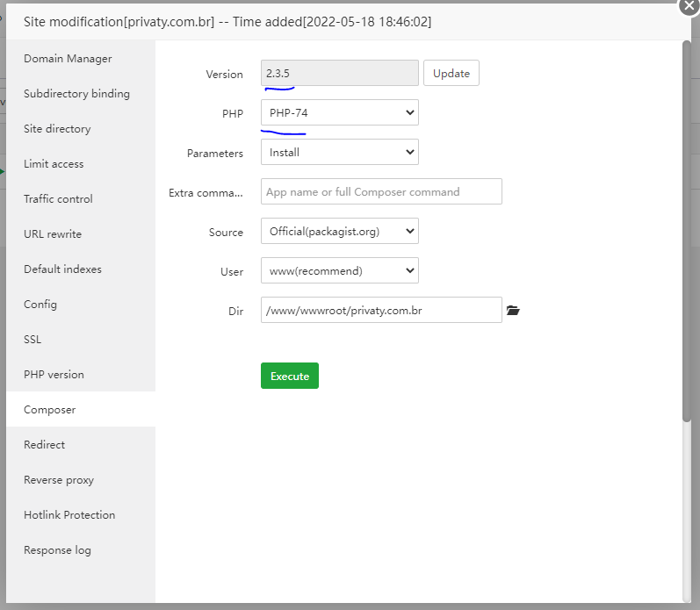
Task: Open the Source packagist dropdown
Action: [x=339, y=232]
